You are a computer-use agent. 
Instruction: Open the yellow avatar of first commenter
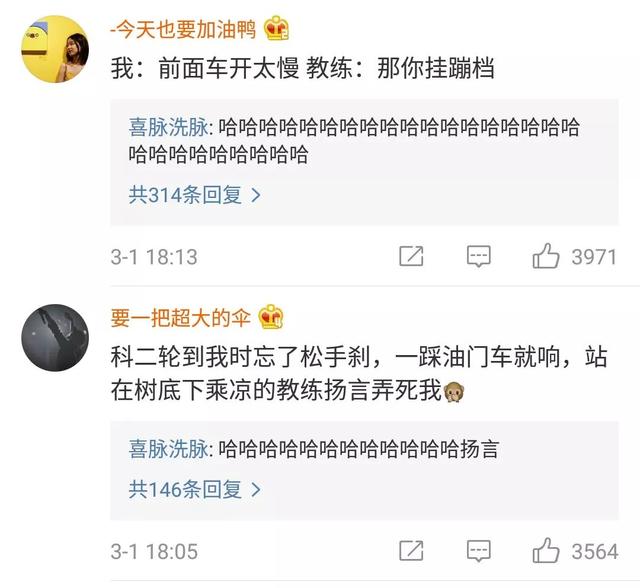(55, 49)
